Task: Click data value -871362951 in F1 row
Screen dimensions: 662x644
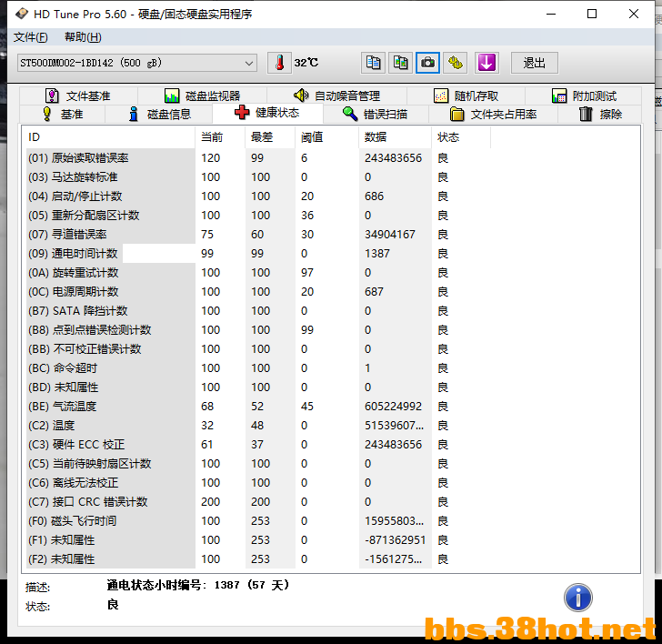Action: (x=396, y=540)
